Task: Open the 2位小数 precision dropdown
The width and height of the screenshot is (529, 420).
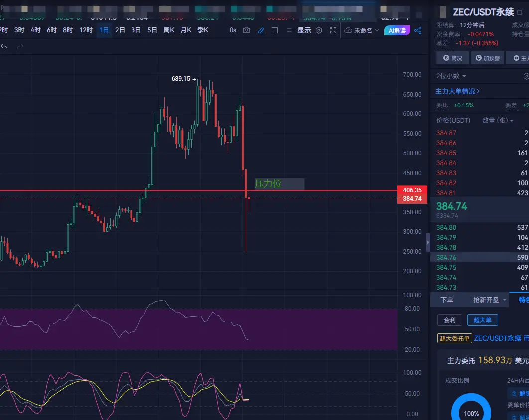Action: (x=451, y=76)
